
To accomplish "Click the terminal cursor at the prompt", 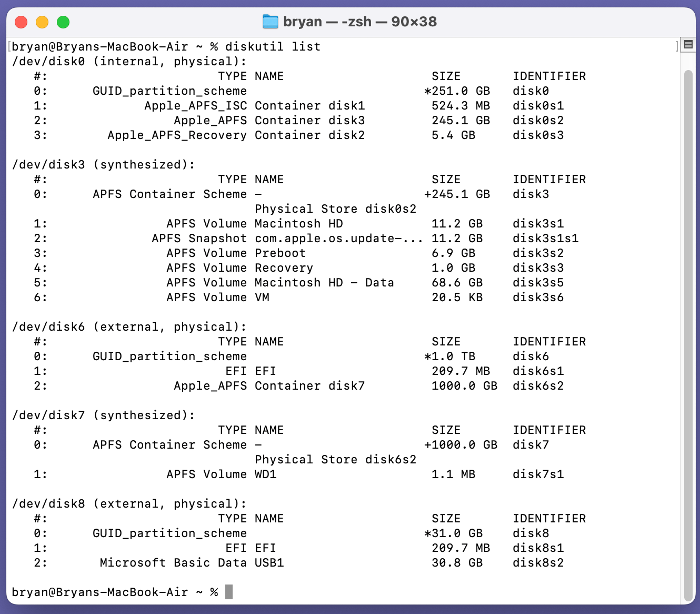I will pos(230,592).
